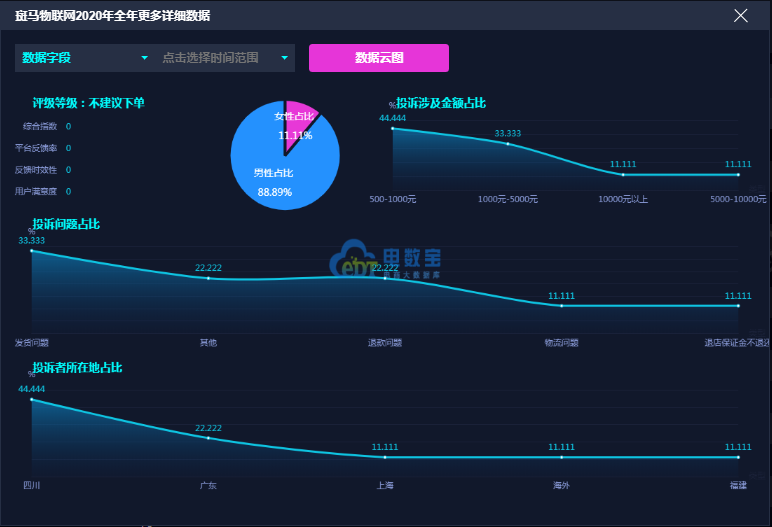Click the 投诉问题占比 chart title
Viewport: 772px width, 527px height.
(x=66, y=224)
